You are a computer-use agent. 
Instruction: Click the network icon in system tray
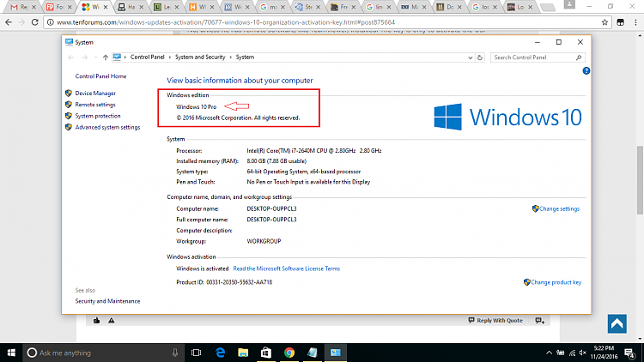tap(572, 353)
